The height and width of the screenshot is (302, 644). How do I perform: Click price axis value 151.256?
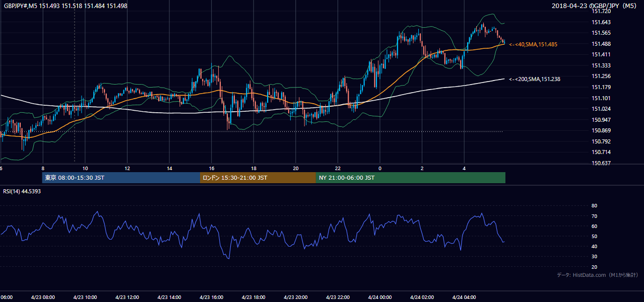click(x=601, y=76)
